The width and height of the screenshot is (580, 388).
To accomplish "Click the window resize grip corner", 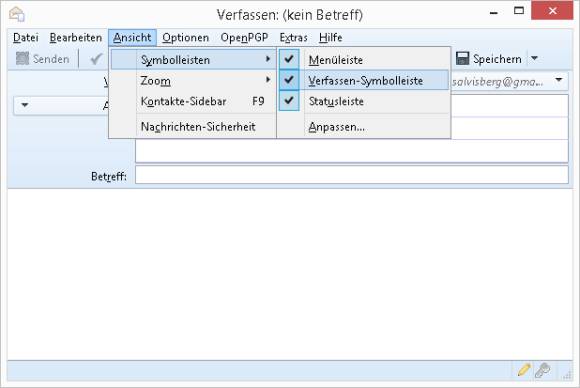I will pos(567,375).
